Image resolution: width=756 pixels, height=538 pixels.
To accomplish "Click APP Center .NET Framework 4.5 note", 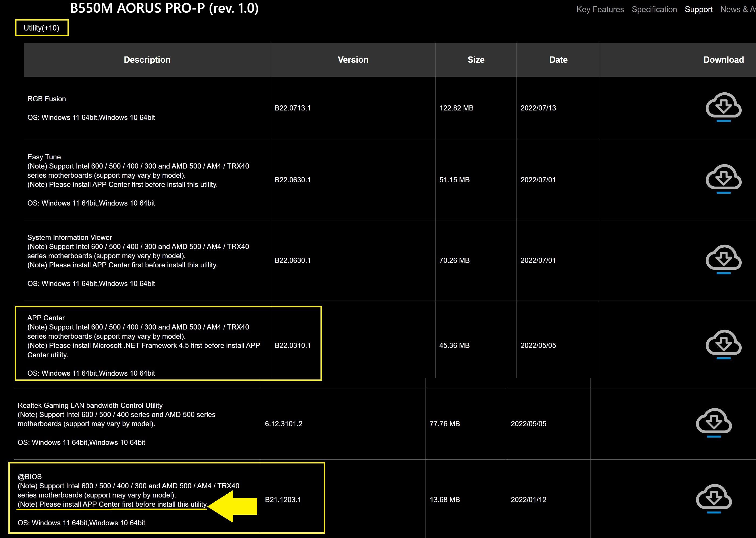I will (144, 350).
